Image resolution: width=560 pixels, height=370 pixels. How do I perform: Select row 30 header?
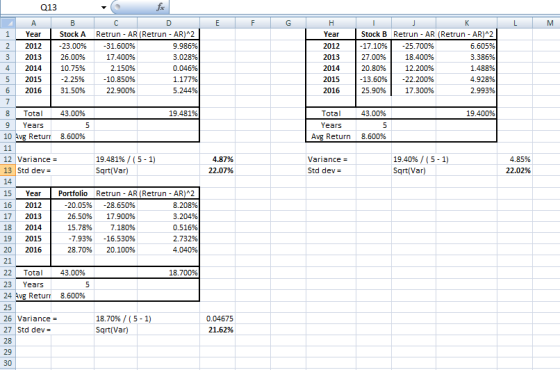tap(8, 363)
